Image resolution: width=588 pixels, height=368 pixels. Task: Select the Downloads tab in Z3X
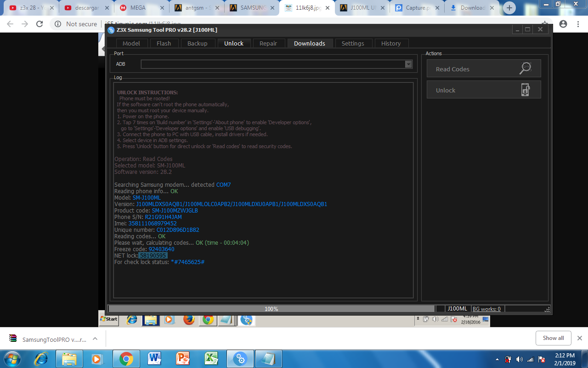[x=310, y=43]
